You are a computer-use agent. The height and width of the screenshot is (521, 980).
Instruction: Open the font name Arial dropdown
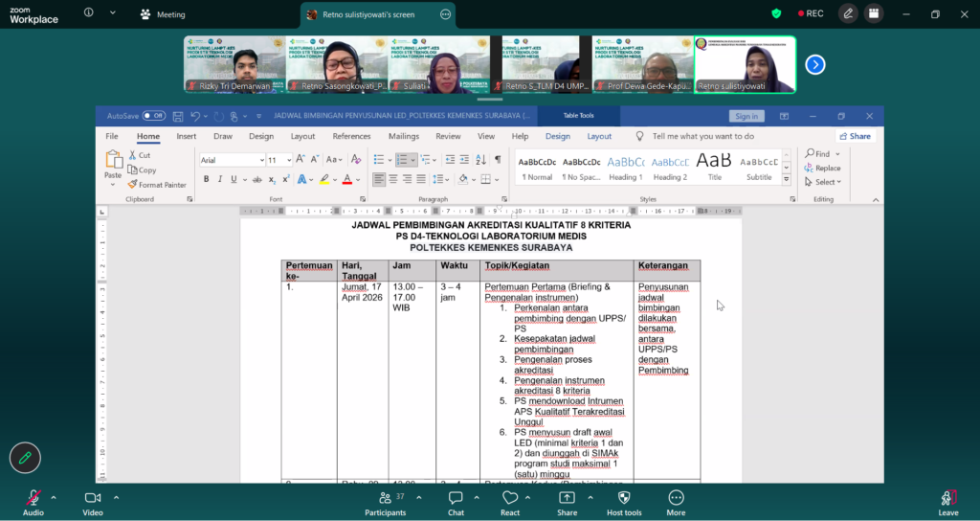click(x=261, y=160)
